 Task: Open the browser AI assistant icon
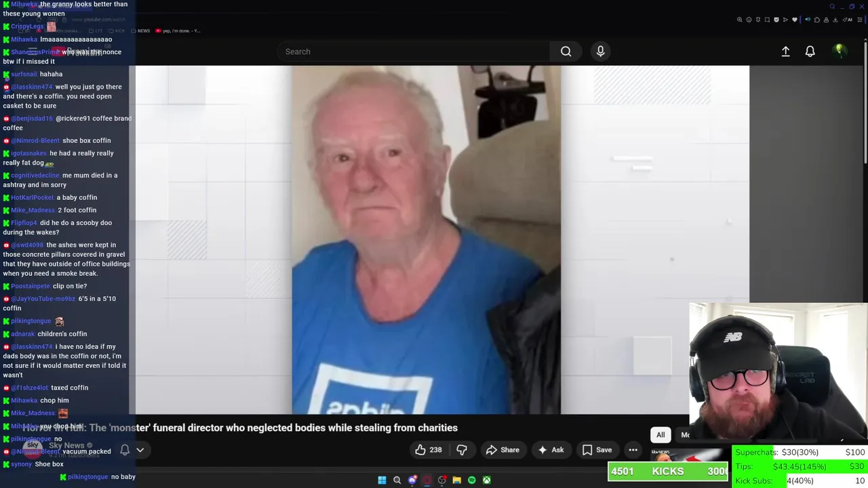[848, 20]
